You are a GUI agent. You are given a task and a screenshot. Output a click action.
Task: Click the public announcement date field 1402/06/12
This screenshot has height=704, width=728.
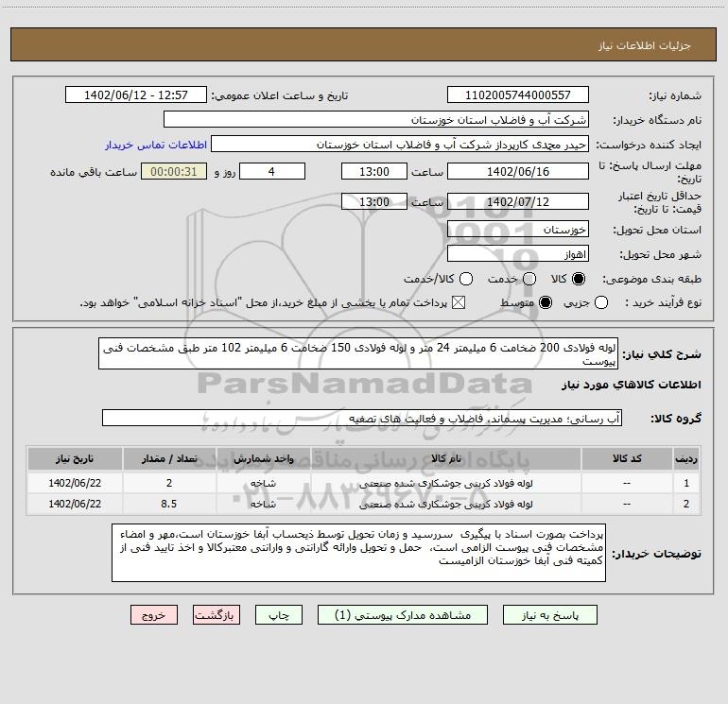(136, 94)
